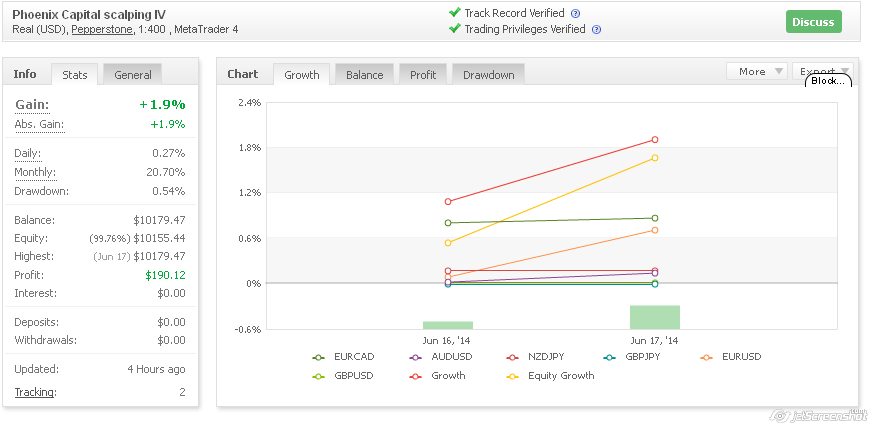This screenshot has width=874, height=428.
Task: Toggle GBPUSD series in legend
Action: [343, 376]
